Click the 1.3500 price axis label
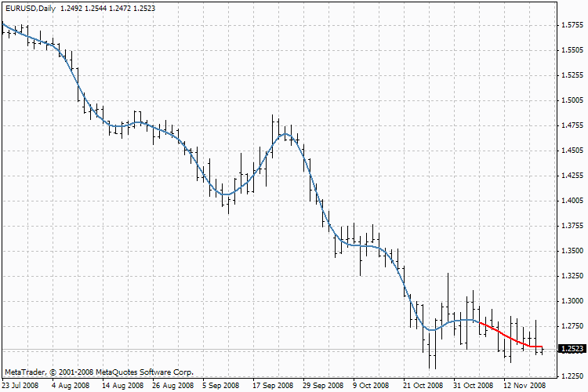 point(573,251)
